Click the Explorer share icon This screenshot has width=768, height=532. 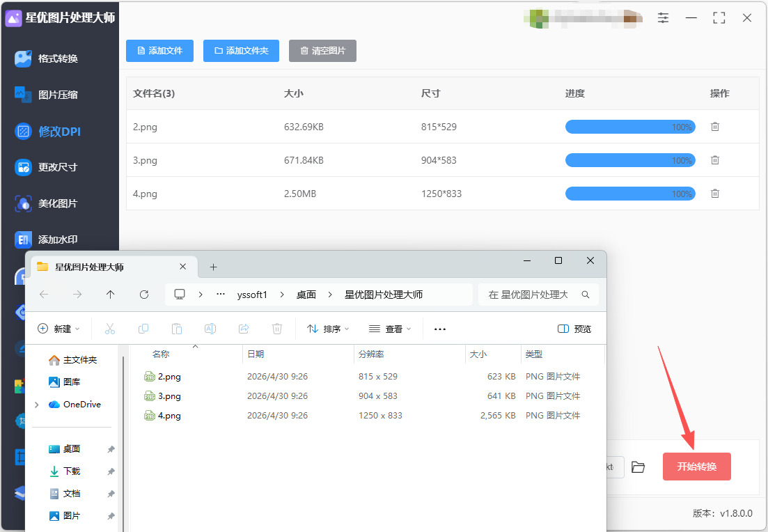coord(244,329)
